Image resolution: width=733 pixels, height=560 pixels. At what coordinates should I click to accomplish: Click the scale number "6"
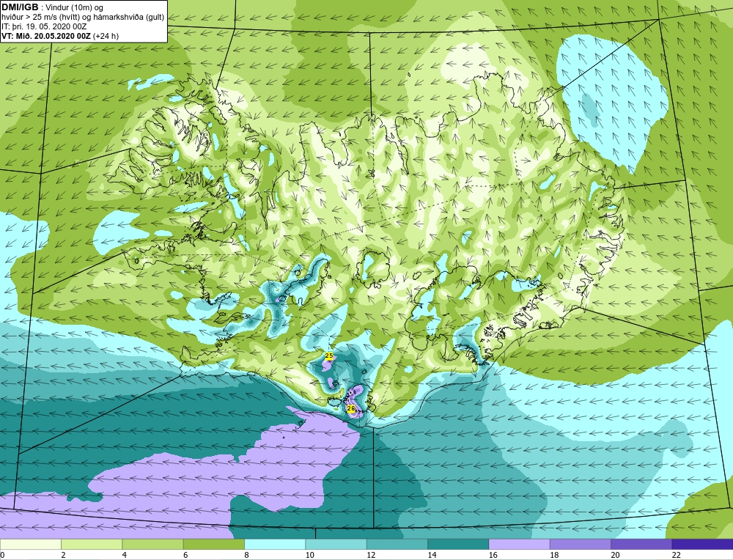click(185, 556)
